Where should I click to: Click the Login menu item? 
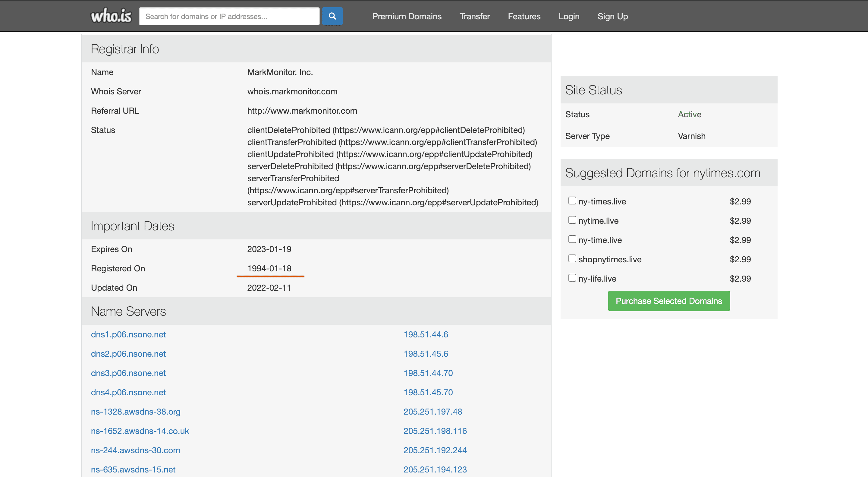[569, 16]
